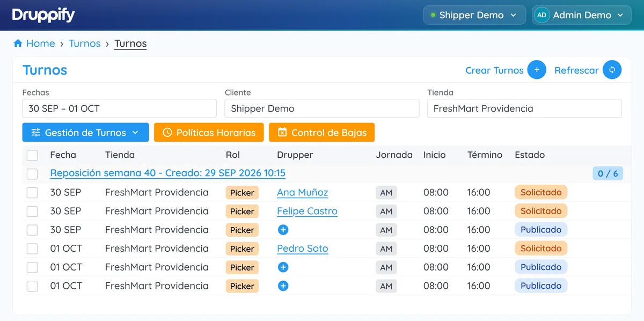Click the 0 / 6 counter badge

[x=608, y=173]
